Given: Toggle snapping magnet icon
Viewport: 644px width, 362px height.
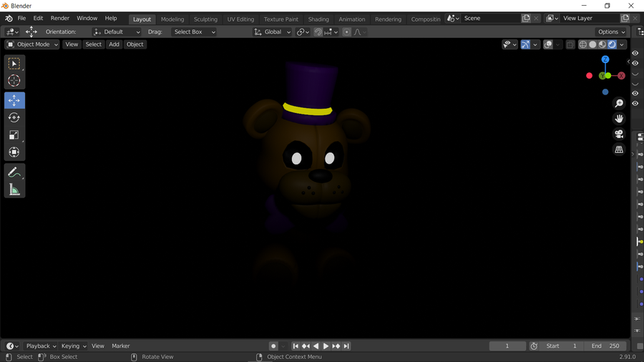Looking at the screenshot, I should tap(318, 31).
